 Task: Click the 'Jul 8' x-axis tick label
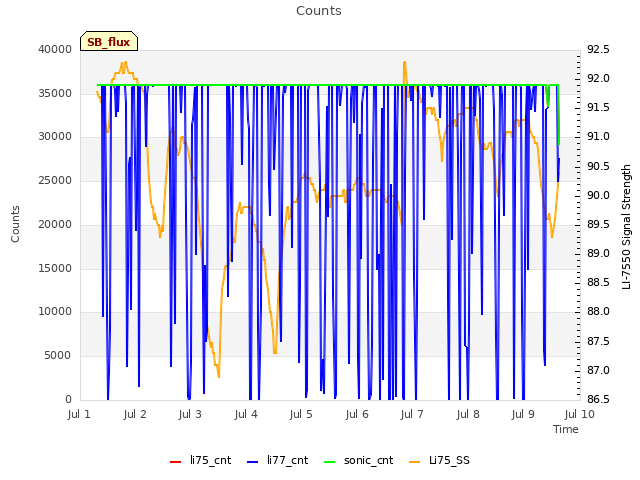[x=468, y=414]
